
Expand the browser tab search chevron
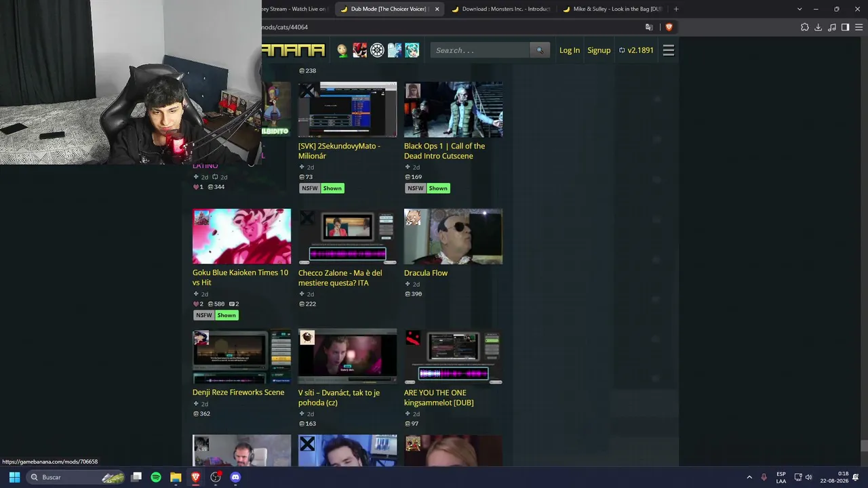(800, 9)
